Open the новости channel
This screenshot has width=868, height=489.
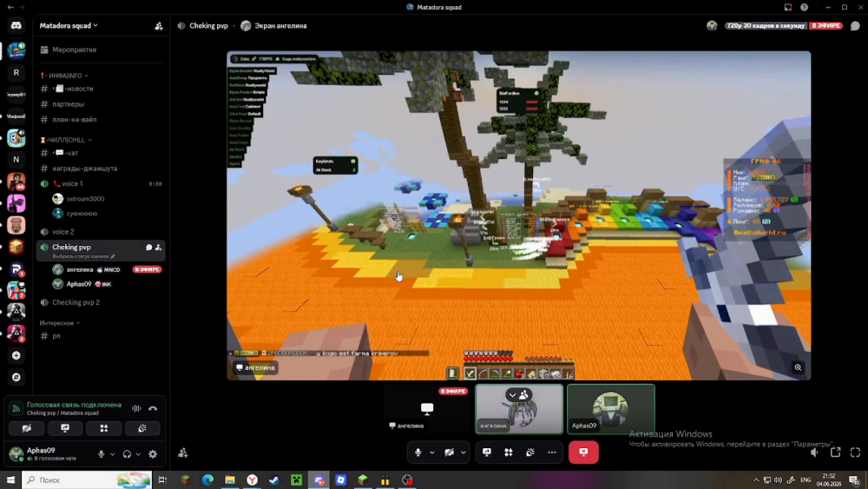101,89
